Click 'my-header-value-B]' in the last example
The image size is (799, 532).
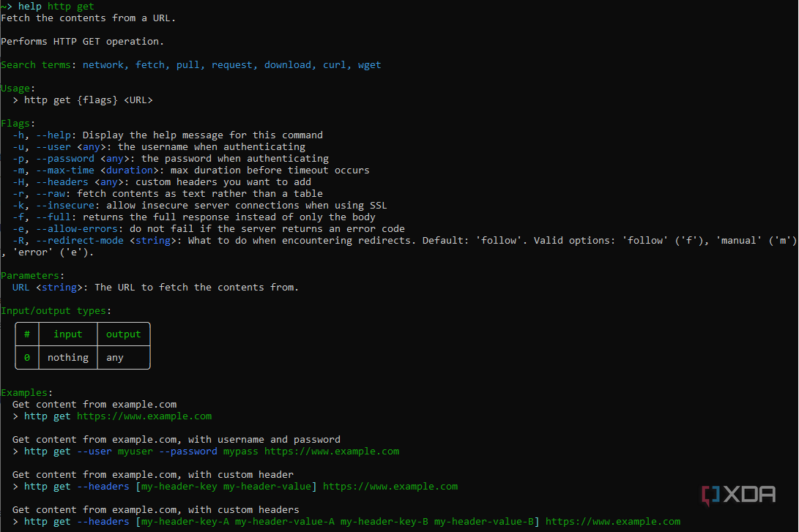486,521
